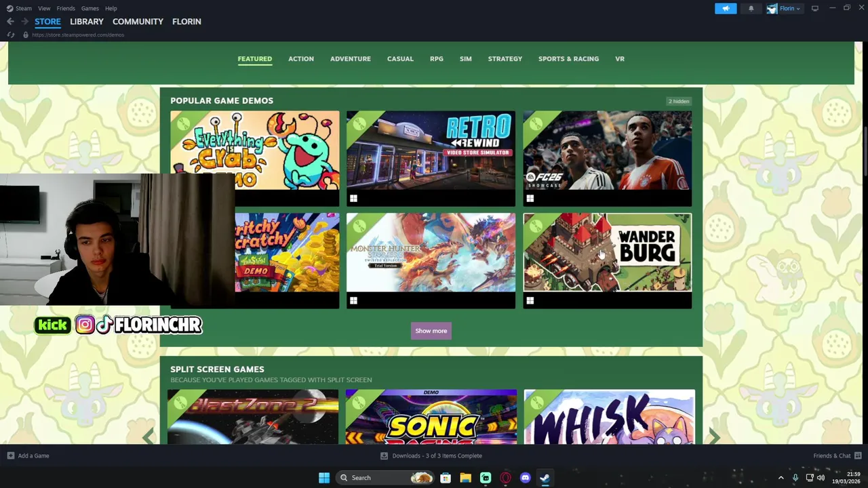Select the SIM category tab
Screen dimensions: 868x488
coord(466,59)
